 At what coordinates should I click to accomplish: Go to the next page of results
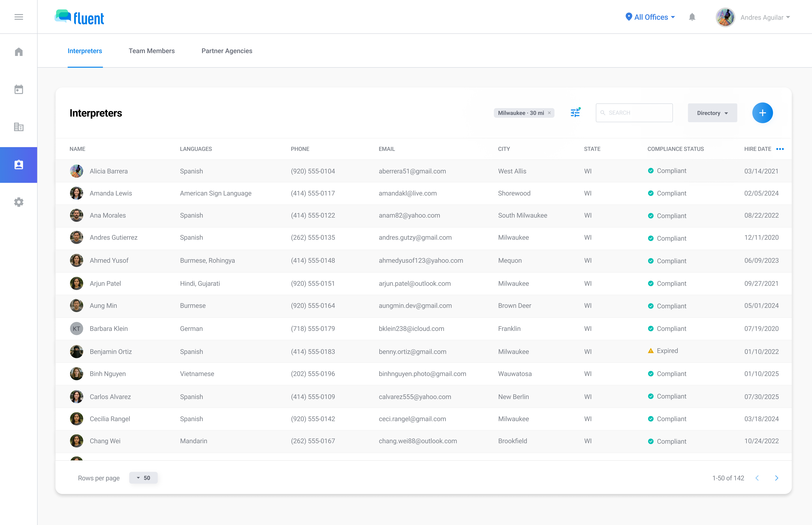(777, 478)
